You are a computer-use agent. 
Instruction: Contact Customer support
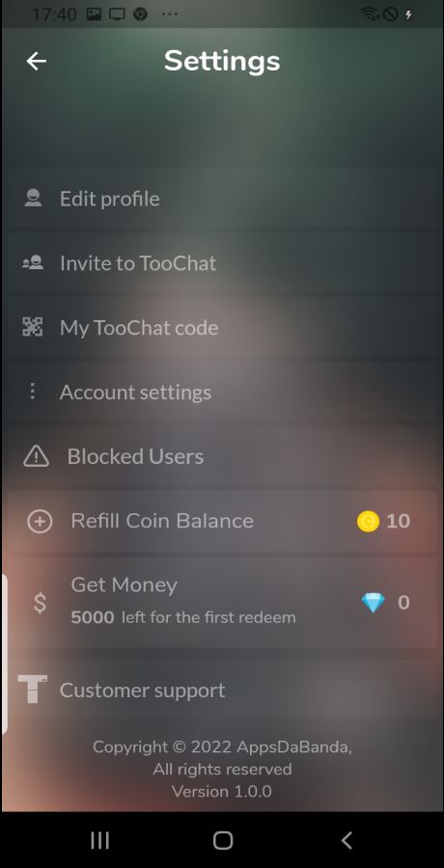(222, 690)
